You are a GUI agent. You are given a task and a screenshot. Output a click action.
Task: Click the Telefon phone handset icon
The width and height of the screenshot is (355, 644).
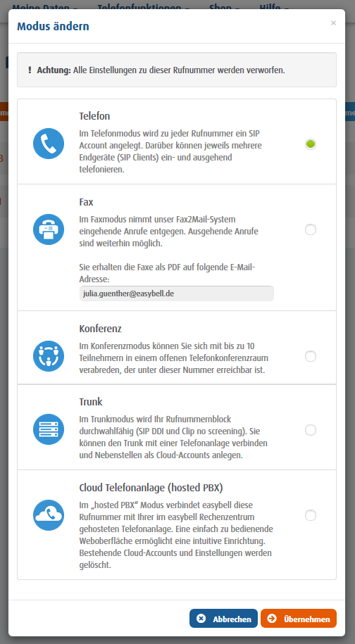[x=49, y=144]
